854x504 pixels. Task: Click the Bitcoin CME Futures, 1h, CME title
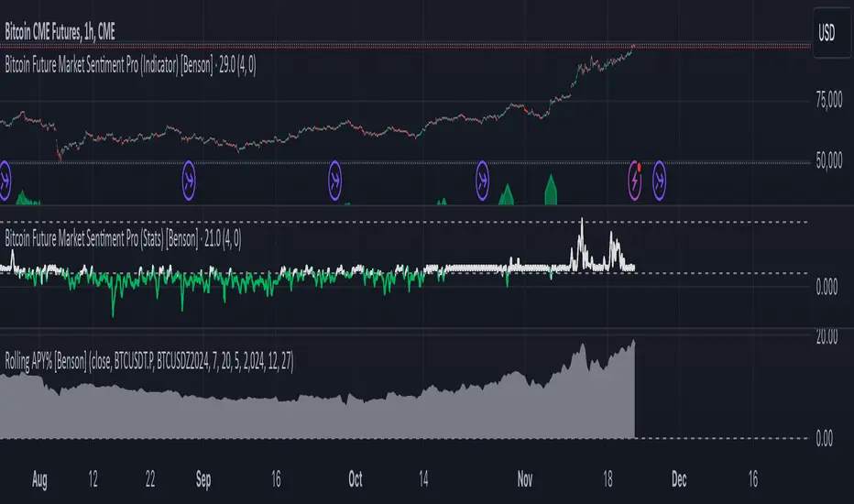(x=60, y=32)
